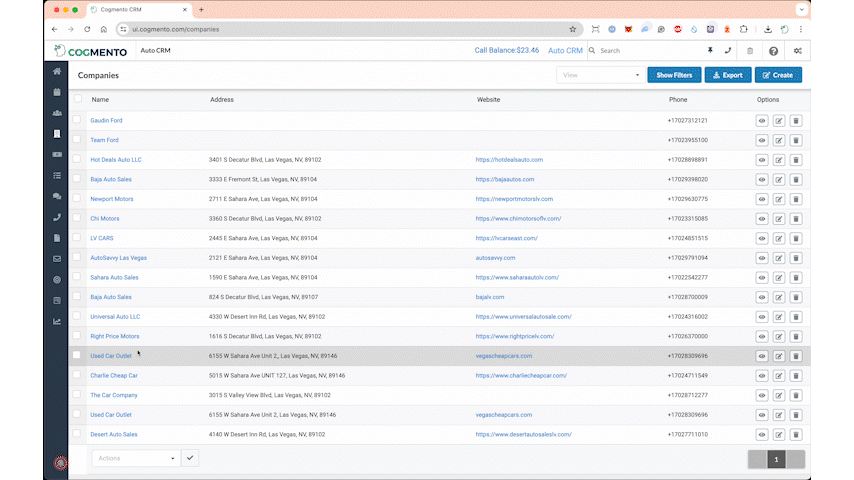The image size is (854, 480).
Task: Open the Calendar icon in sidebar
Action: tap(57, 92)
